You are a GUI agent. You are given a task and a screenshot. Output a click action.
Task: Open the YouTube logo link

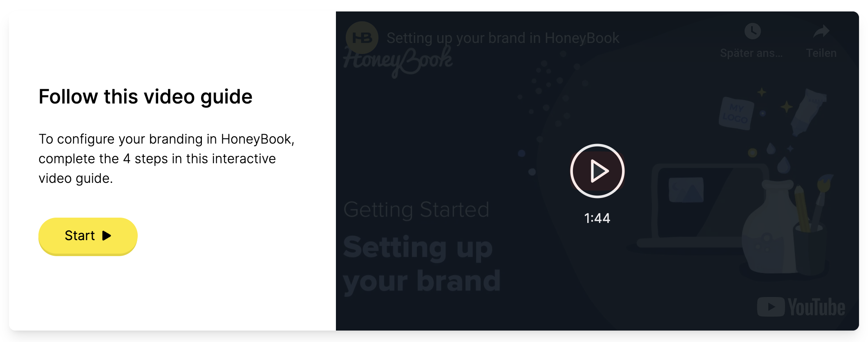[x=801, y=307]
